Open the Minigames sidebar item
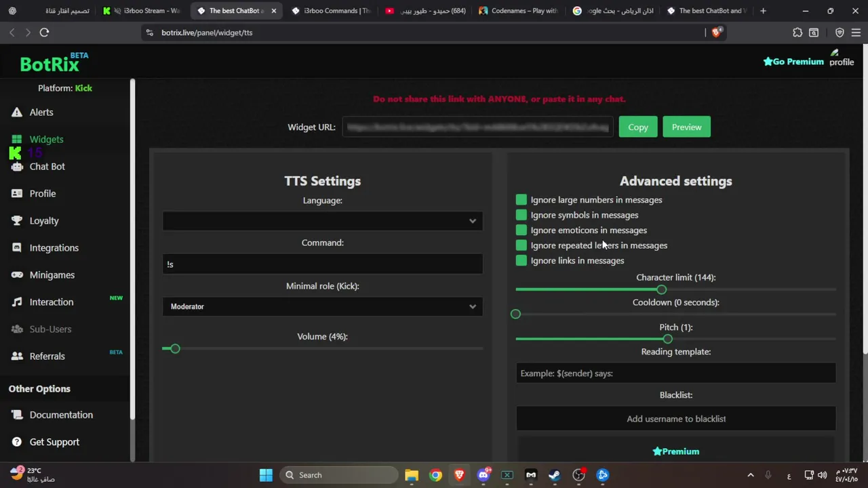Screen dimensions: 868x488 [52, 275]
